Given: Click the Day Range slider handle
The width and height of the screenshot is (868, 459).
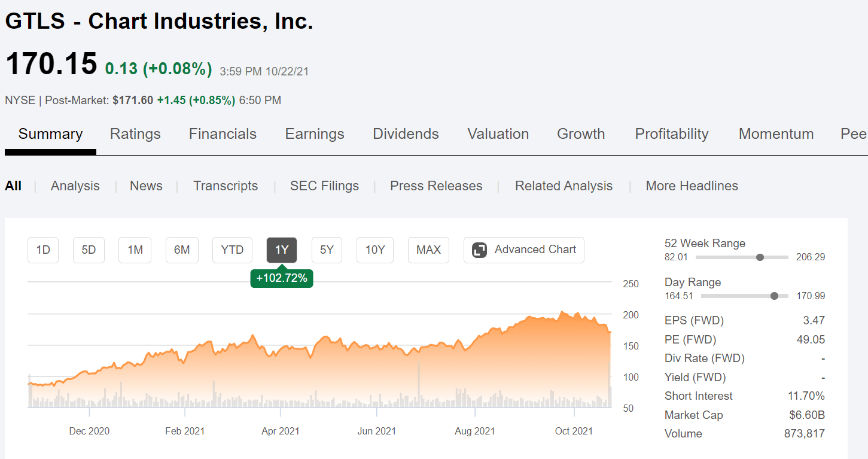Looking at the screenshot, I should point(775,295).
